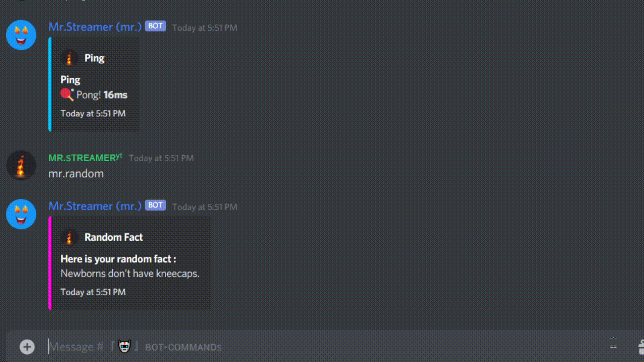Click the ping-pong paddle emoji before Pong!
The image size is (644, 362).
point(67,95)
